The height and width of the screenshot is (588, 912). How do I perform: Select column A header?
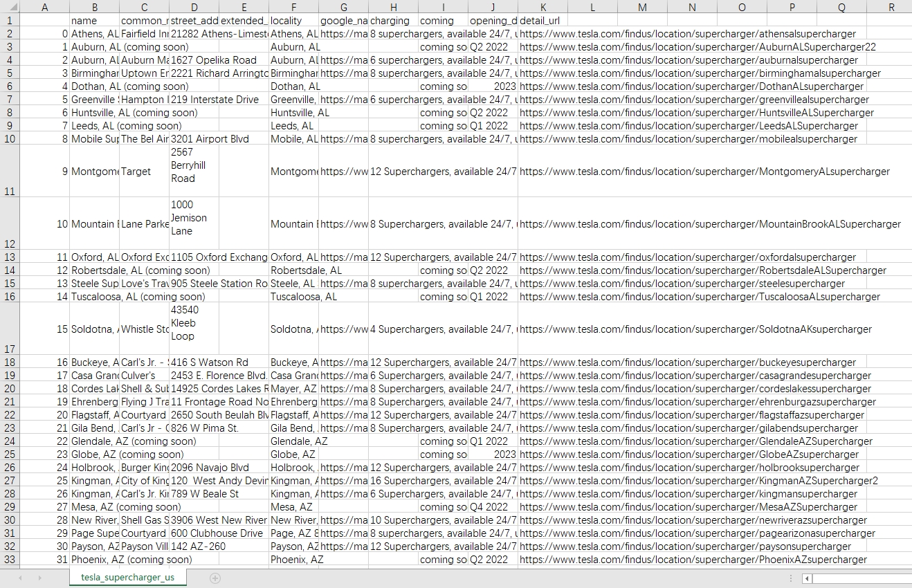(x=45, y=8)
